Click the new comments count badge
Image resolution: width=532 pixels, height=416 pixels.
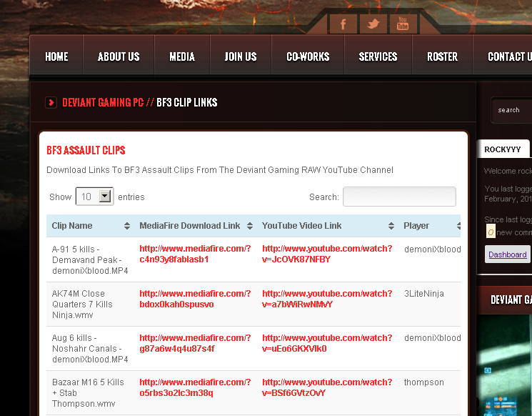coord(491,231)
